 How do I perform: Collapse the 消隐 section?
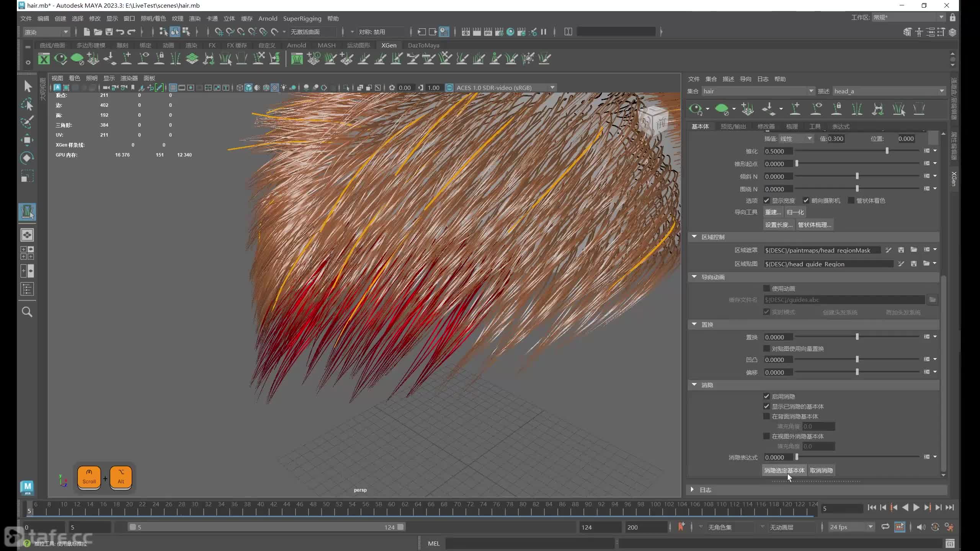pos(694,385)
